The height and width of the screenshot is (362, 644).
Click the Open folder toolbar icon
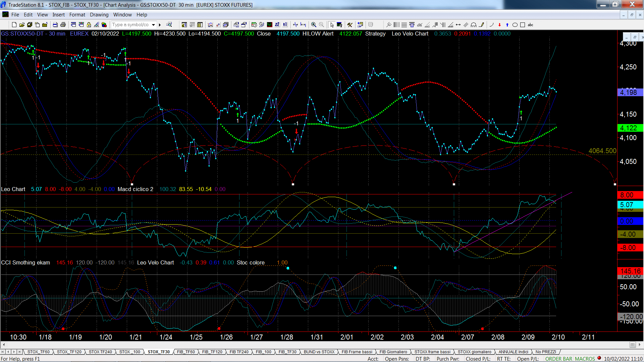[22, 25]
